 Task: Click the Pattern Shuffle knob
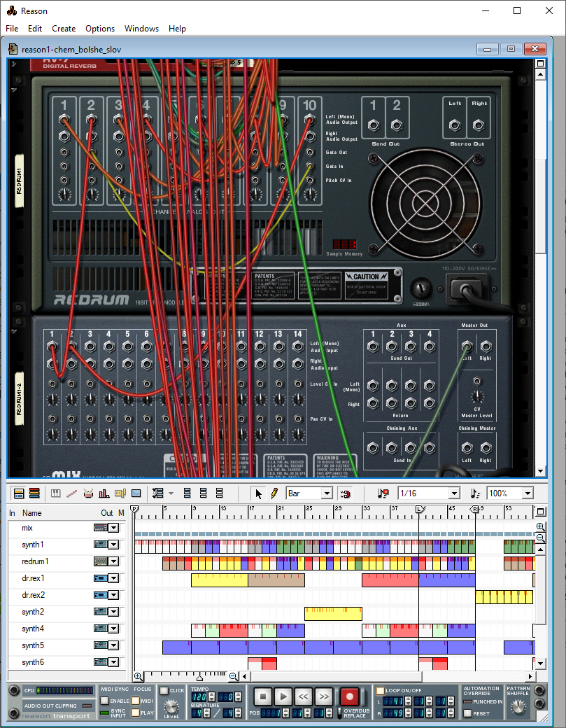click(518, 708)
